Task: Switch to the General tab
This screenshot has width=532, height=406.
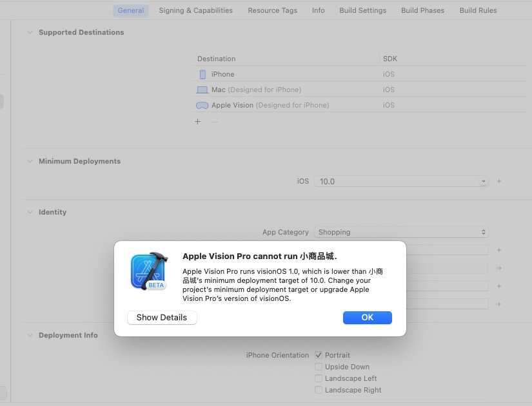Action: point(131,10)
